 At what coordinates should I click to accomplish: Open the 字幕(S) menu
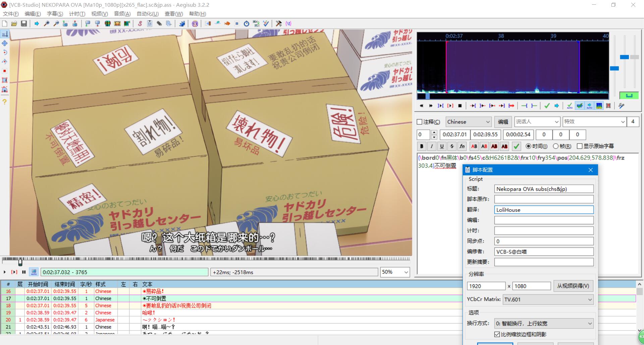click(55, 14)
